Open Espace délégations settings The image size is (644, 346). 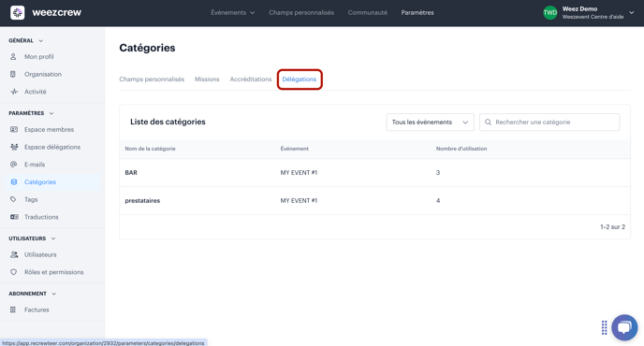[52, 147]
